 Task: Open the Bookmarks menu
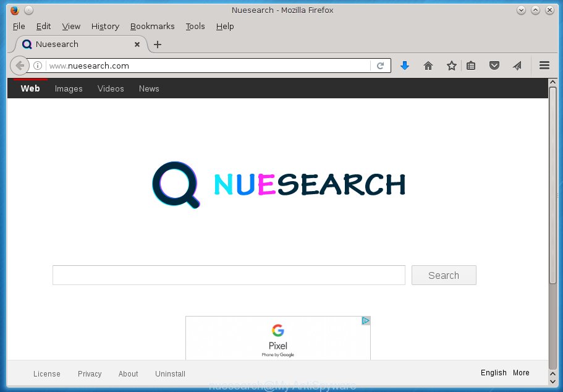click(152, 26)
